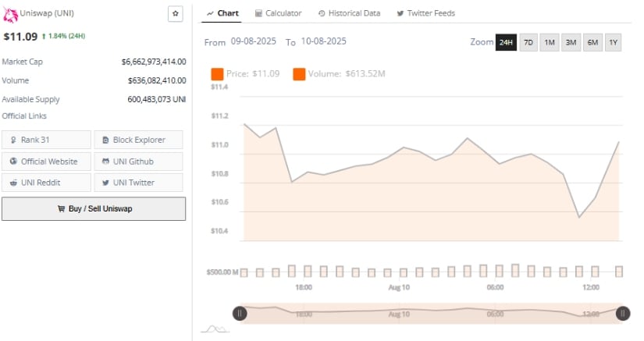Toggle the Volume series orange swatch
Viewport: 644px width, 341px height.
[x=299, y=74]
